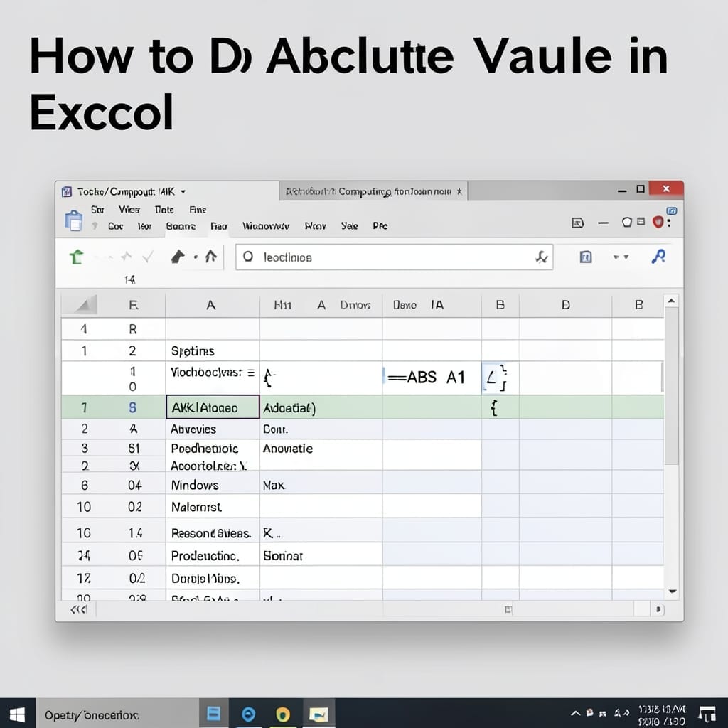This screenshot has width=728, height=728.
Task: Select the Pfc ribbon tab
Action: pyautogui.click(x=380, y=226)
